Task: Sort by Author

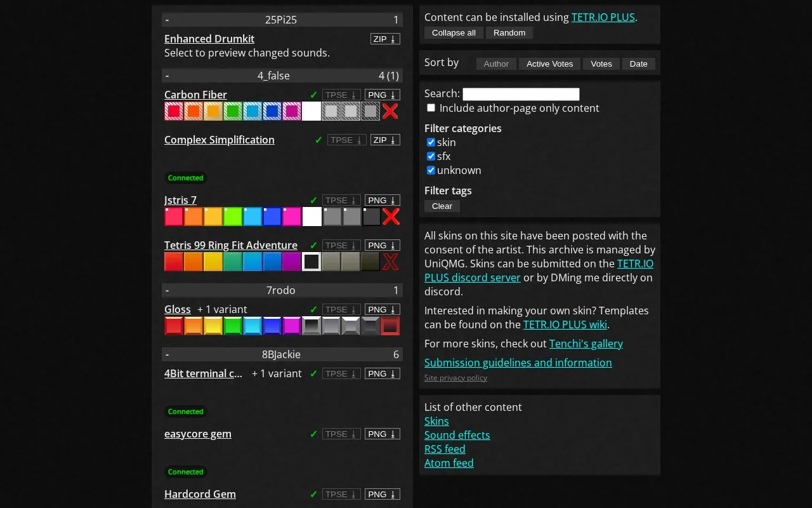Action: 496,63
